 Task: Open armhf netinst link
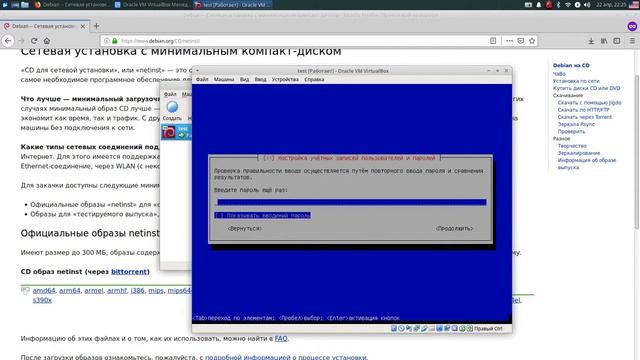(117, 291)
